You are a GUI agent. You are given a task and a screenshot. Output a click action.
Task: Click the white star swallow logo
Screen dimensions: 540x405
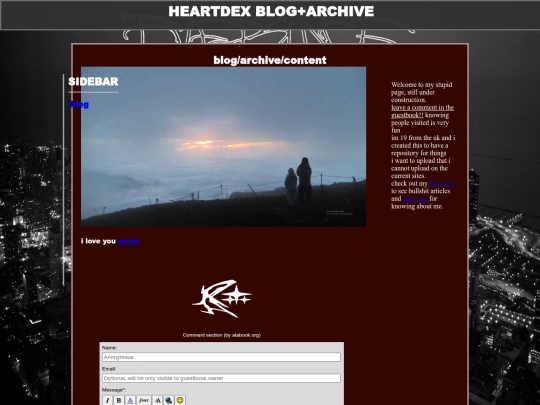tap(222, 298)
